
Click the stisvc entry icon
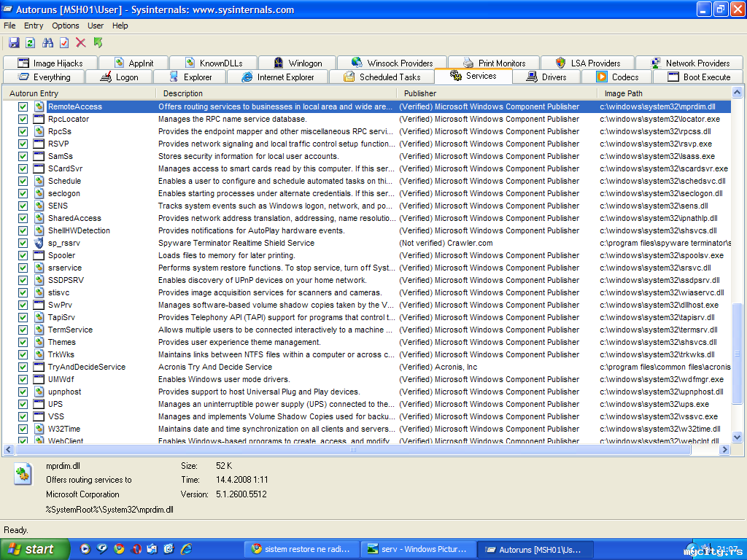39,292
